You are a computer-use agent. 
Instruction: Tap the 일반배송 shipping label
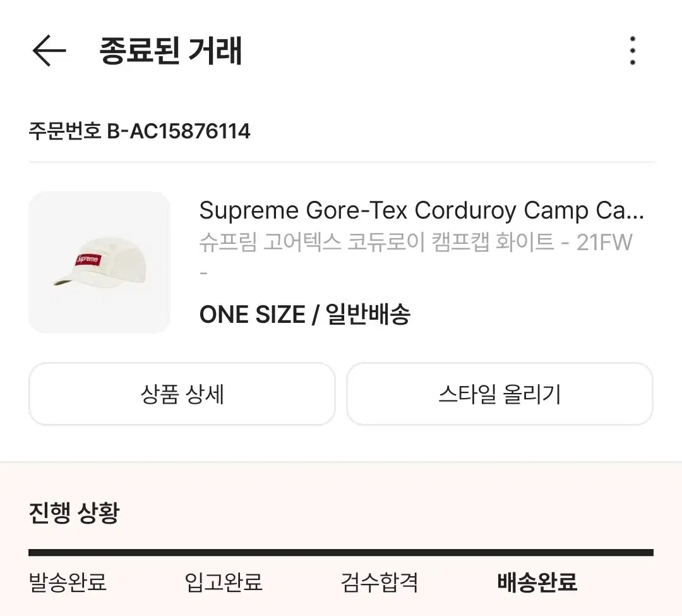coord(368,314)
